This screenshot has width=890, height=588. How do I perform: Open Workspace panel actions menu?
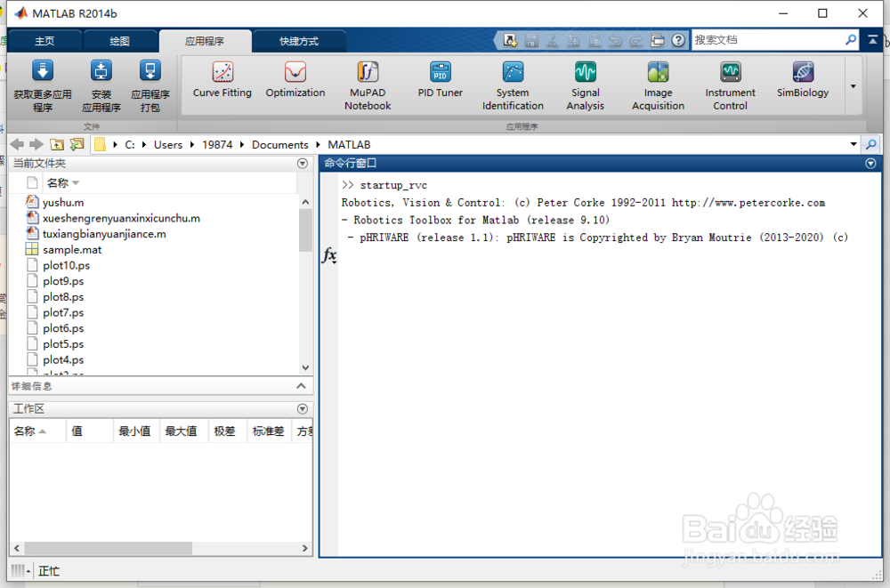point(303,408)
